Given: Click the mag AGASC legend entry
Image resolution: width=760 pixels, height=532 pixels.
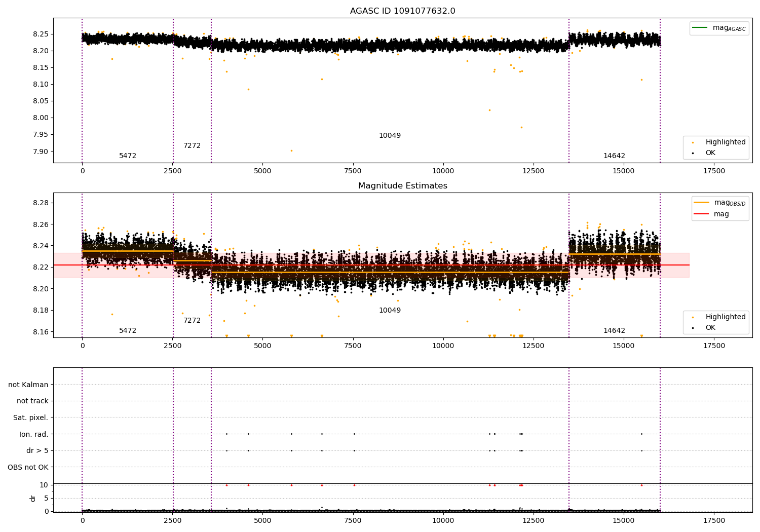Looking at the screenshot, I should pyautogui.click(x=719, y=28).
